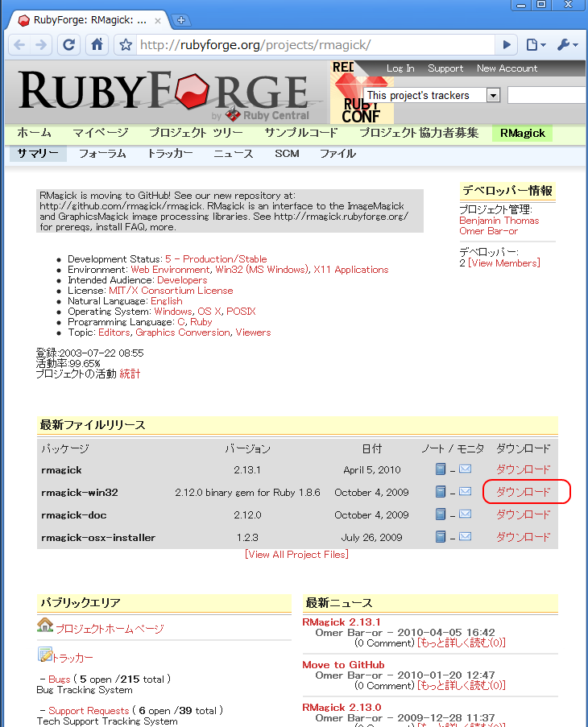Open the サンプルコード menu item

click(301, 133)
